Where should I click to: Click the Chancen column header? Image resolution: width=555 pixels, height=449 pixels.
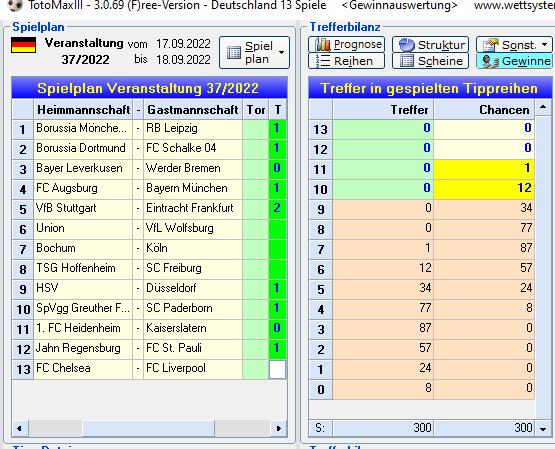(485, 110)
